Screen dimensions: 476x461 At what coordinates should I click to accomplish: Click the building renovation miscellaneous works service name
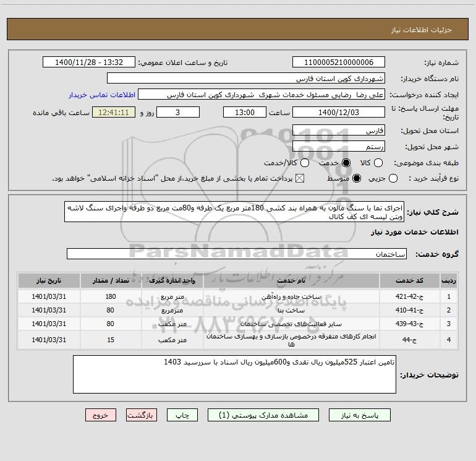point(291,340)
